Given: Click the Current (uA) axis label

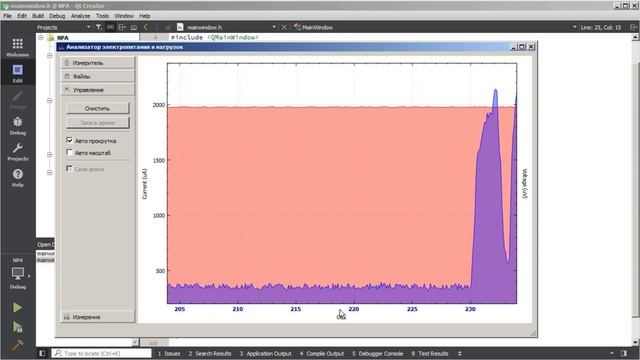Looking at the screenshot, I should 144,184.
